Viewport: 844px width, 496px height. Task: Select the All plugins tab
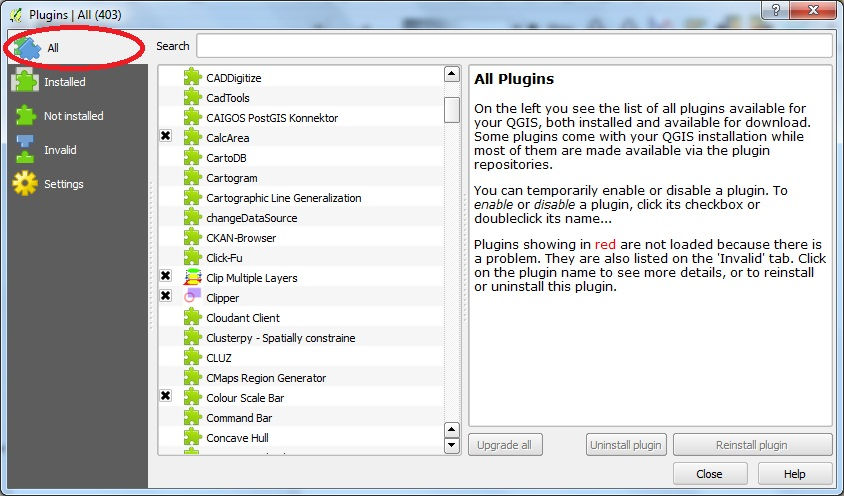pos(77,48)
